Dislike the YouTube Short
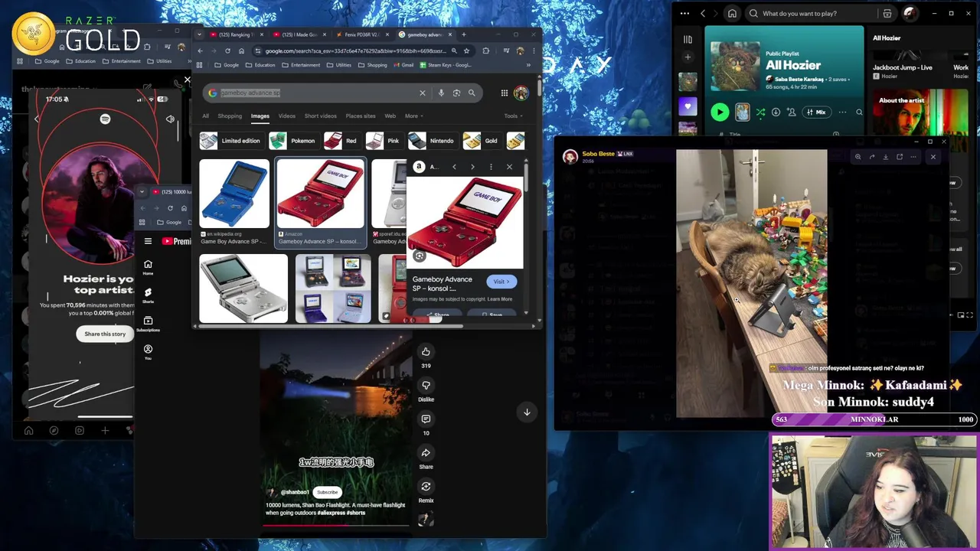Image resolution: width=980 pixels, height=551 pixels. click(426, 386)
